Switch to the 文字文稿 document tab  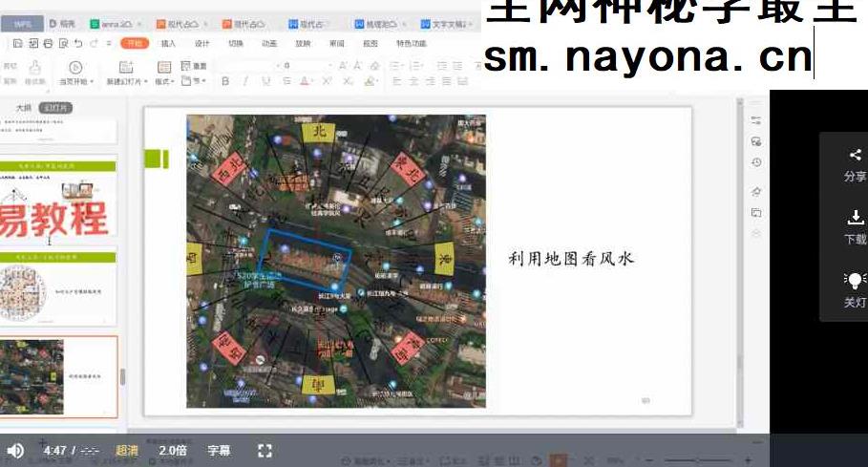pos(447,24)
